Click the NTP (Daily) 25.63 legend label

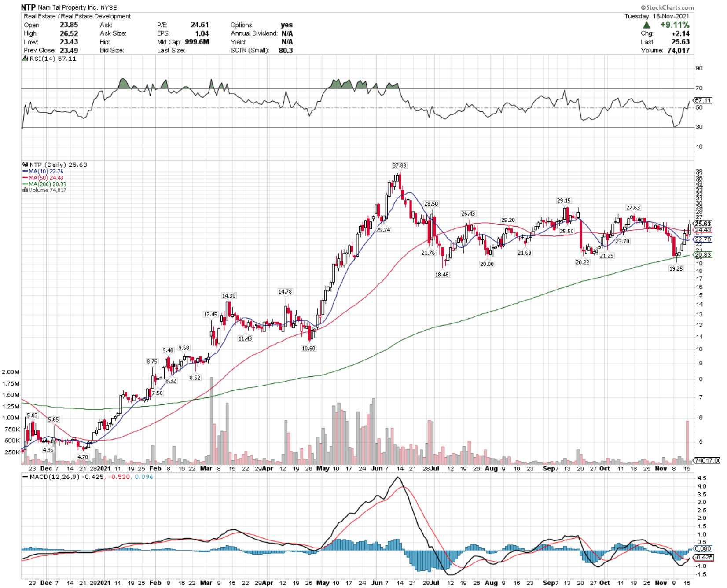point(55,165)
